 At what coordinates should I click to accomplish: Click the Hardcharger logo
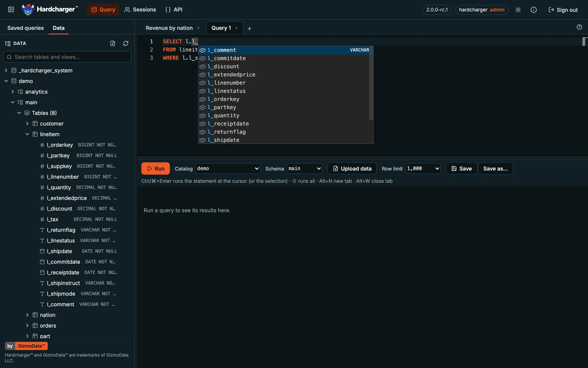coord(50,10)
